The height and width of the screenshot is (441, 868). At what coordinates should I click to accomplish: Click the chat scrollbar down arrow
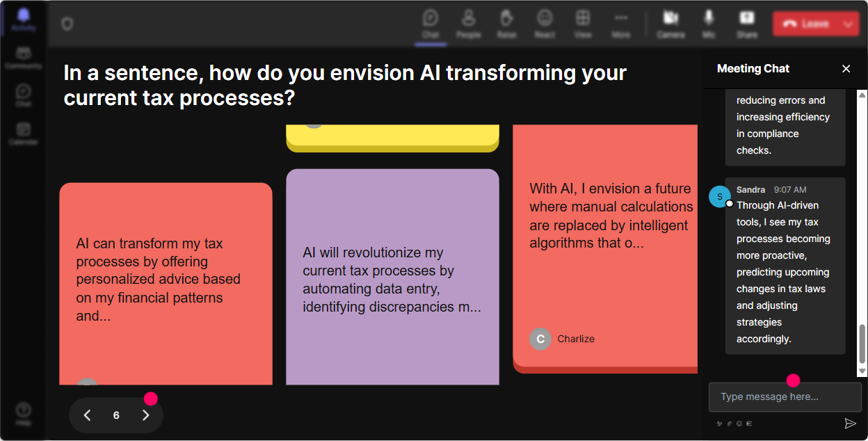pos(862,372)
